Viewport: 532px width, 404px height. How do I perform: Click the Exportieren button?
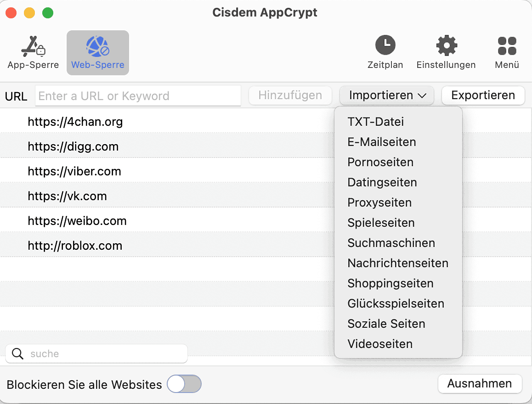(483, 95)
